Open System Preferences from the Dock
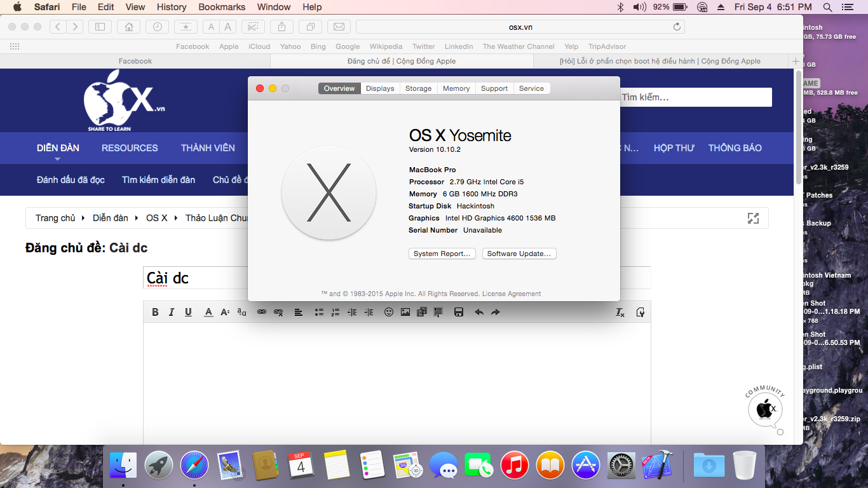This screenshot has height=488, width=868. click(621, 466)
